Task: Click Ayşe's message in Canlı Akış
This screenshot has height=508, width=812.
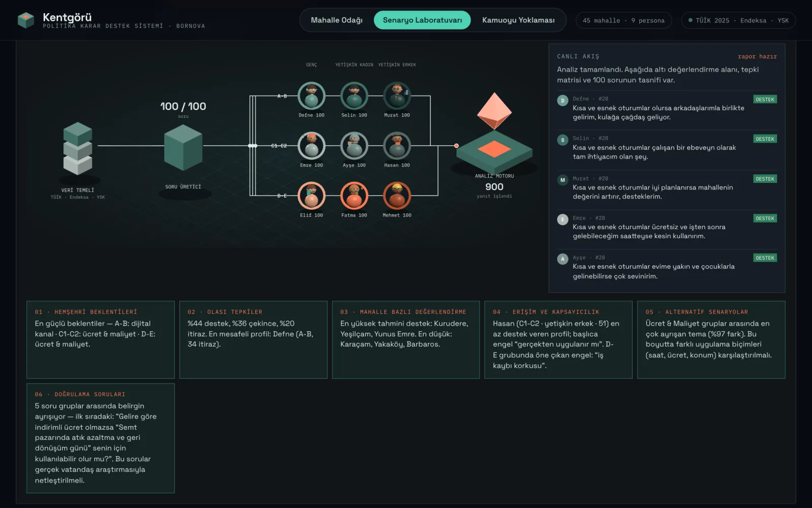Action: tap(667, 267)
